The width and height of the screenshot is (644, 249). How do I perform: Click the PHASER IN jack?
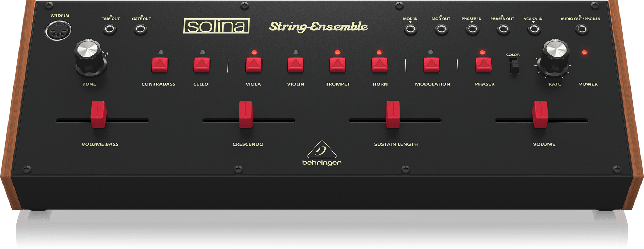tap(472, 29)
